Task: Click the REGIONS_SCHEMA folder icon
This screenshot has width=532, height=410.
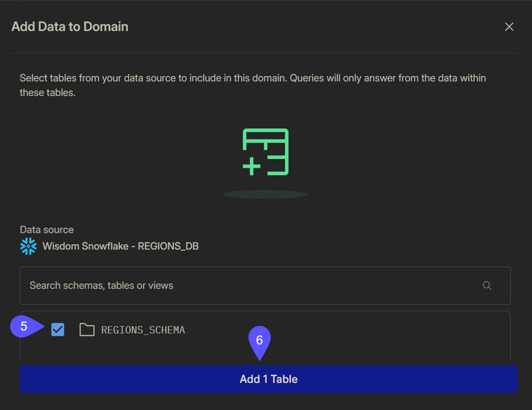Action: 87,330
